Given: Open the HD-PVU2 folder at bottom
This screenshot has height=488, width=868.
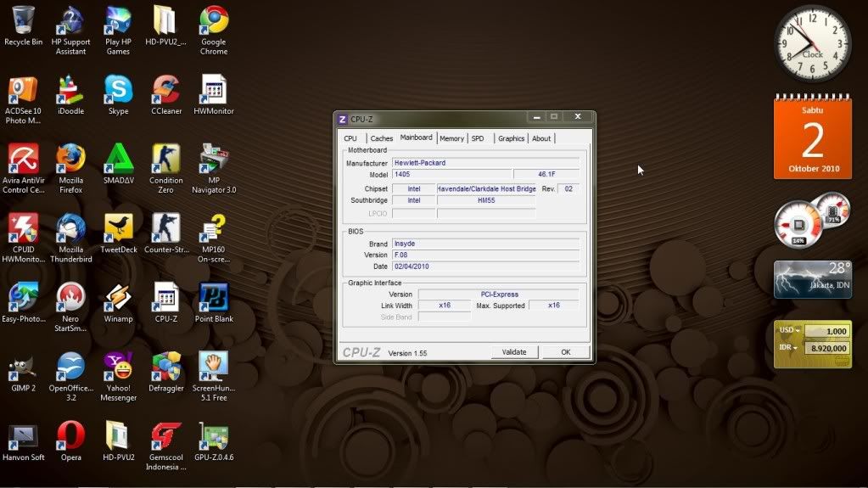Looking at the screenshot, I should (x=119, y=441).
